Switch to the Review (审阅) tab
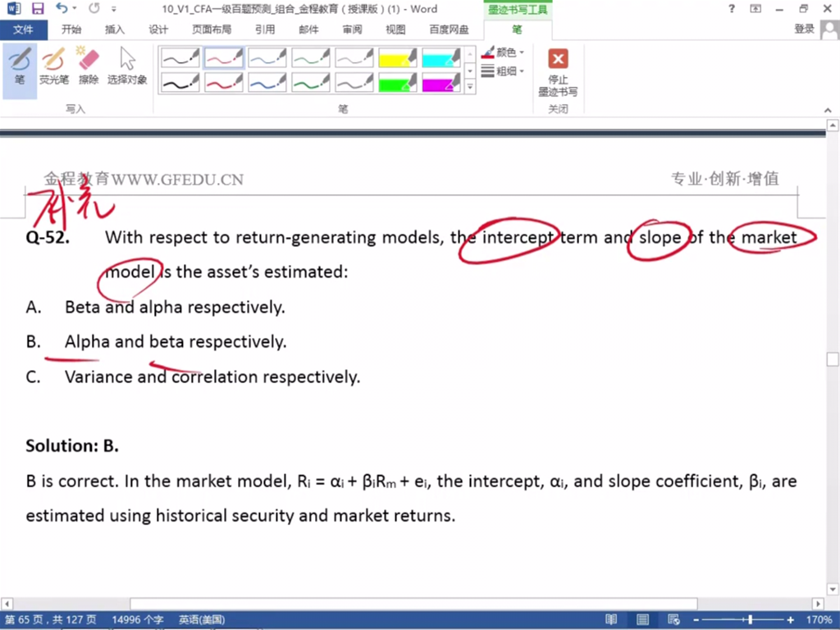840x630 pixels. (x=352, y=30)
